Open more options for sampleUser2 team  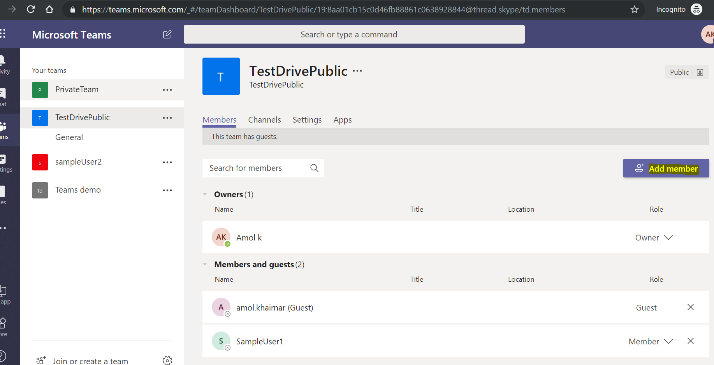(167, 162)
